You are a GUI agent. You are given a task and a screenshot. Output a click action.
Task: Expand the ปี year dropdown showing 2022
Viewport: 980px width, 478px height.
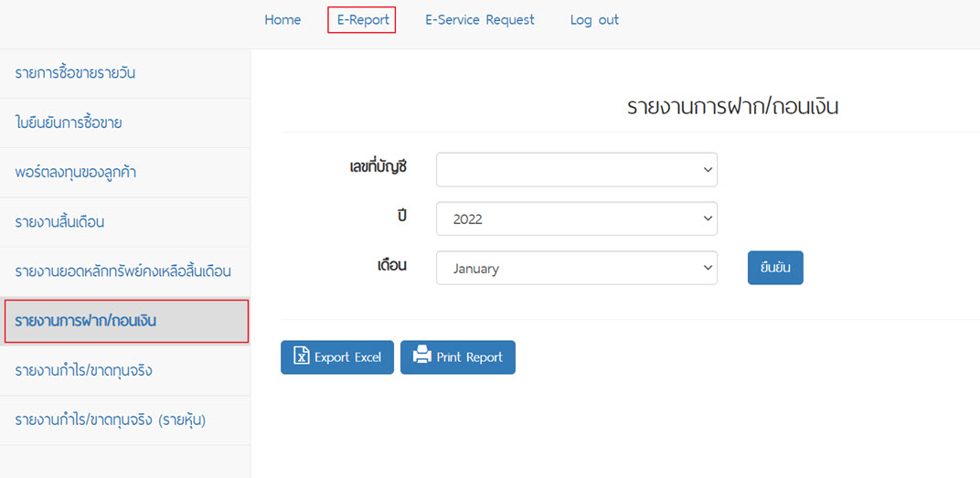576,218
